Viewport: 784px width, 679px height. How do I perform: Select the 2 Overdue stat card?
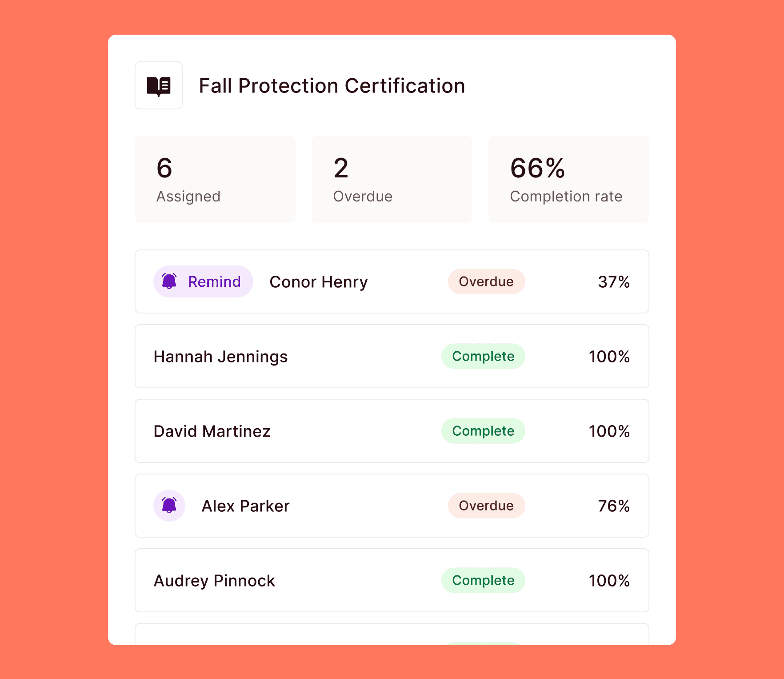[392, 179]
